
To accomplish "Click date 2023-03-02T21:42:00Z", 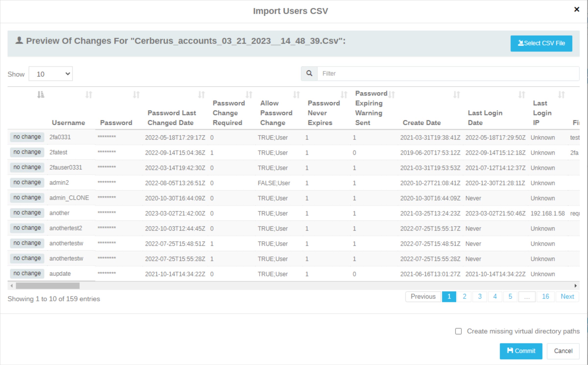I will point(175,213).
